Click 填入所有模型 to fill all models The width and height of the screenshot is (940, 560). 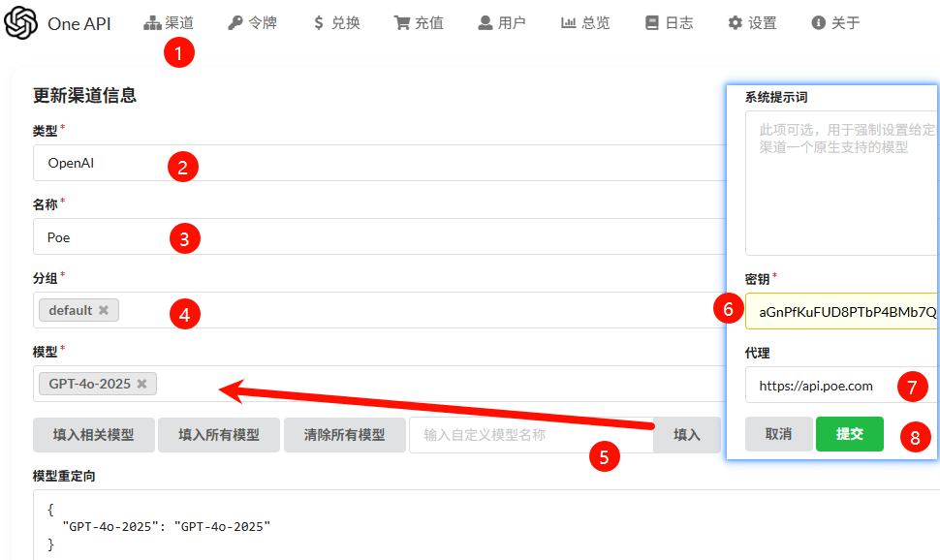pos(218,434)
